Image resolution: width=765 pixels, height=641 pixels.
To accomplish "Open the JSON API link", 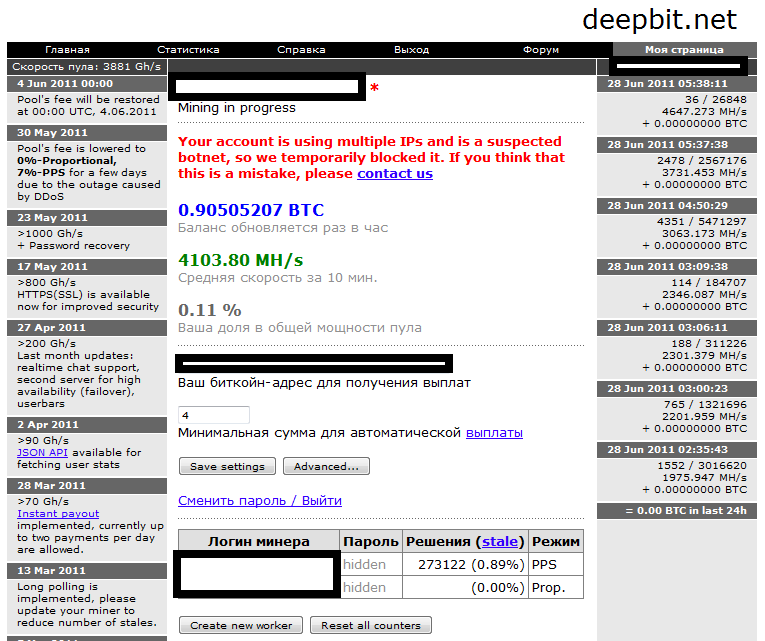I will [42, 453].
